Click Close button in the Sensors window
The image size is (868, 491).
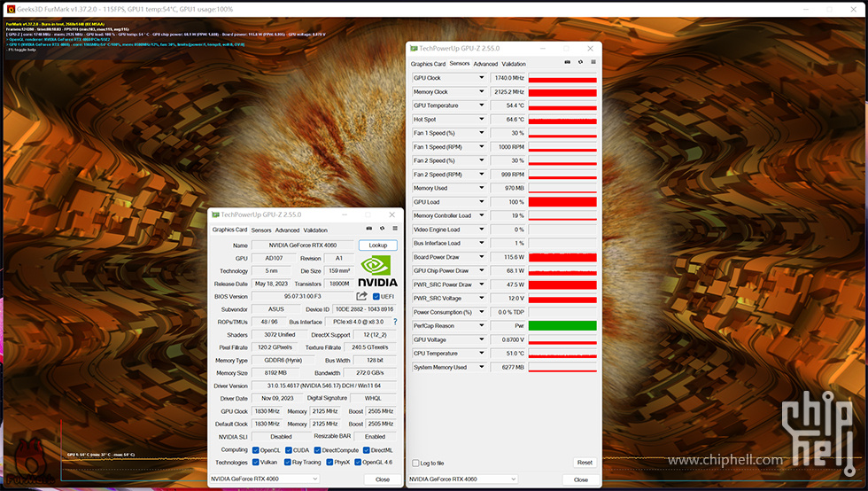581,479
